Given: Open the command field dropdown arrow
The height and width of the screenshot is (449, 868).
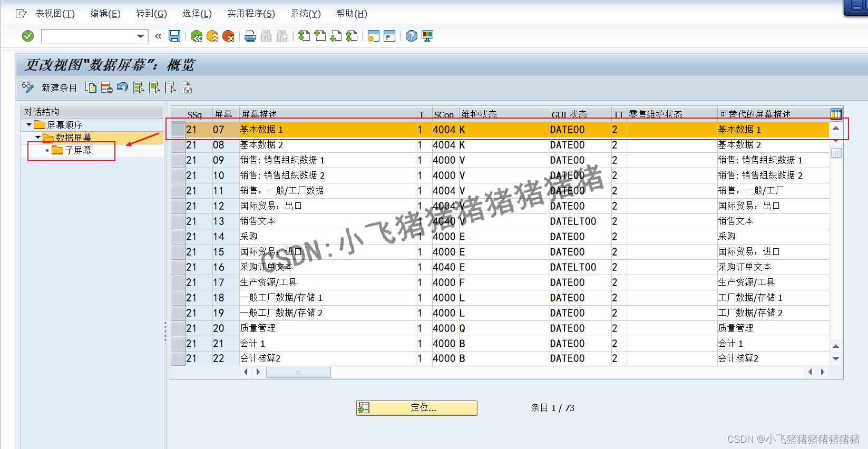Looking at the screenshot, I should point(140,36).
